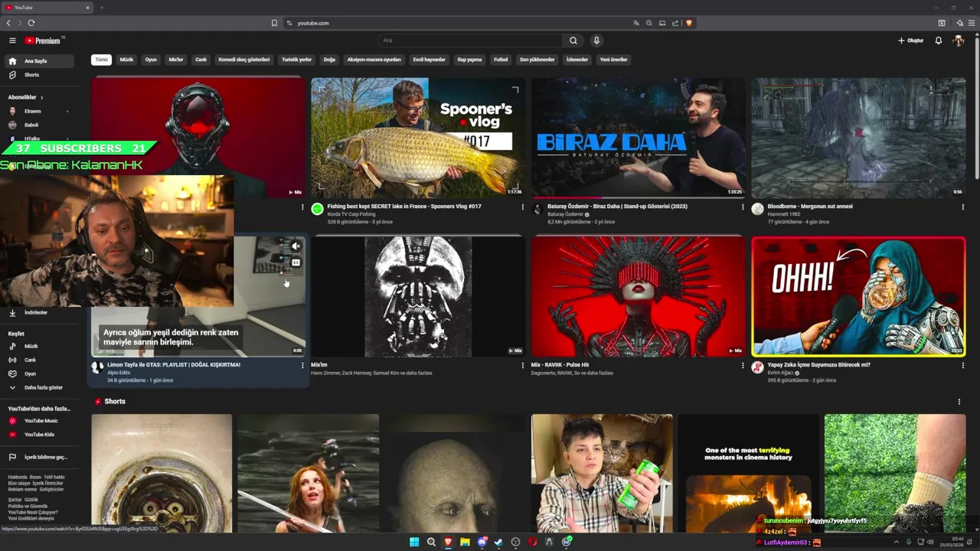Open the Yapay Zeka OHHH thumbnail
Viewport: 980px width, 551px height.
[x=858, y=296]
